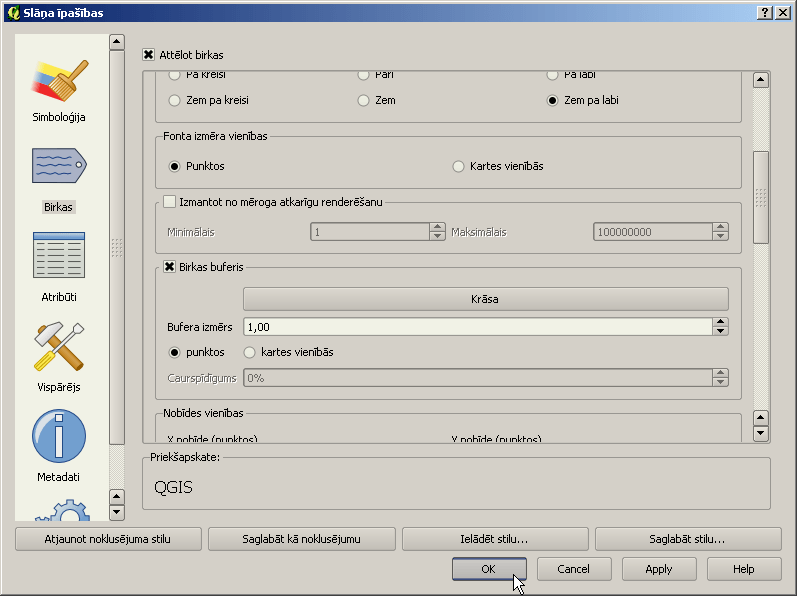Click the settings panel scrollbar thumb
This screenshot has height=596, width=797.
click(x=761, y=198)
